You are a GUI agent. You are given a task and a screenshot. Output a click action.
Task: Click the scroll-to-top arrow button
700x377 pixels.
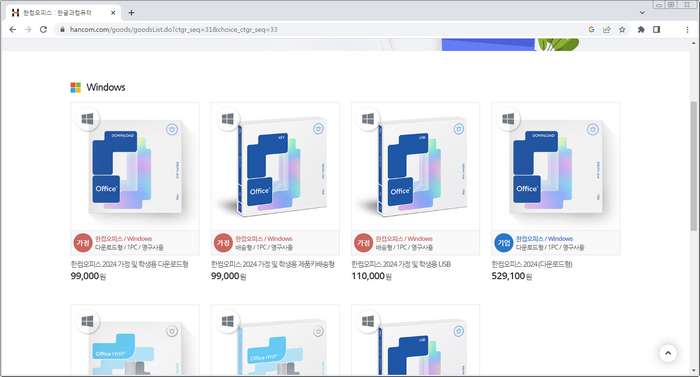tap(668, 353)
